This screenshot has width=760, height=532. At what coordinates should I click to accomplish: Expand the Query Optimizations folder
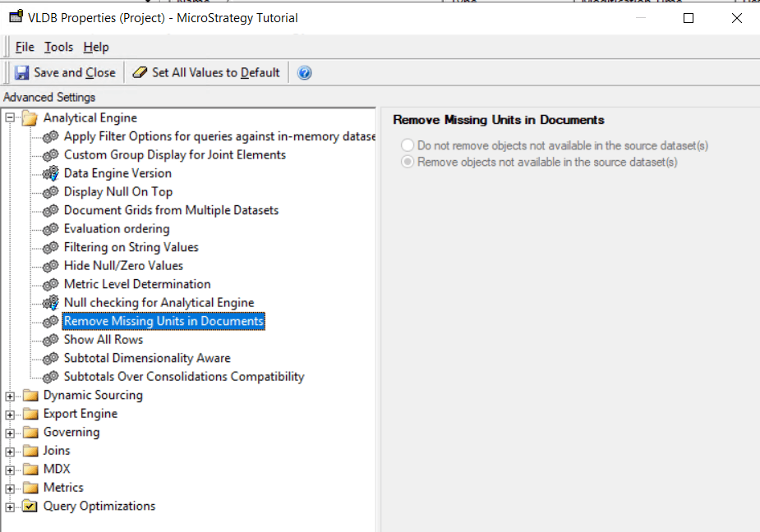10,507
